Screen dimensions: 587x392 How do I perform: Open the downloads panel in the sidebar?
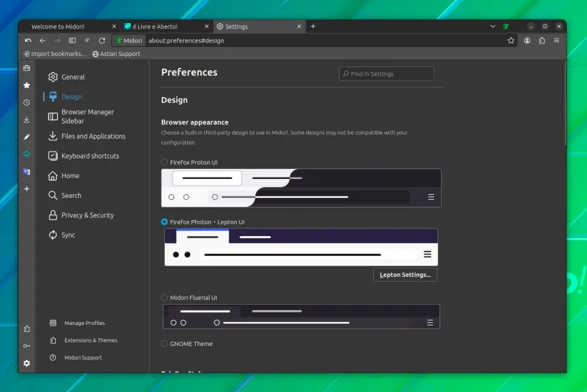coord(27,119)
